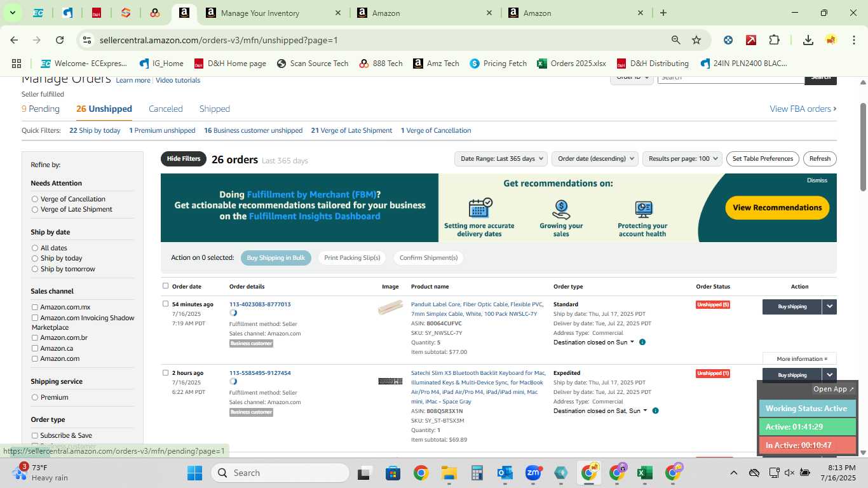
Task: Open the Chrome downloads icon
Action: click(x=808, y=40)
